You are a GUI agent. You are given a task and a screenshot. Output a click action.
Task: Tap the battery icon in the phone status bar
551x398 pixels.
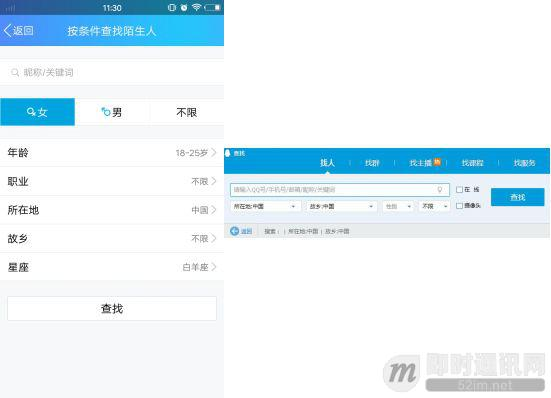click(213, 7)
